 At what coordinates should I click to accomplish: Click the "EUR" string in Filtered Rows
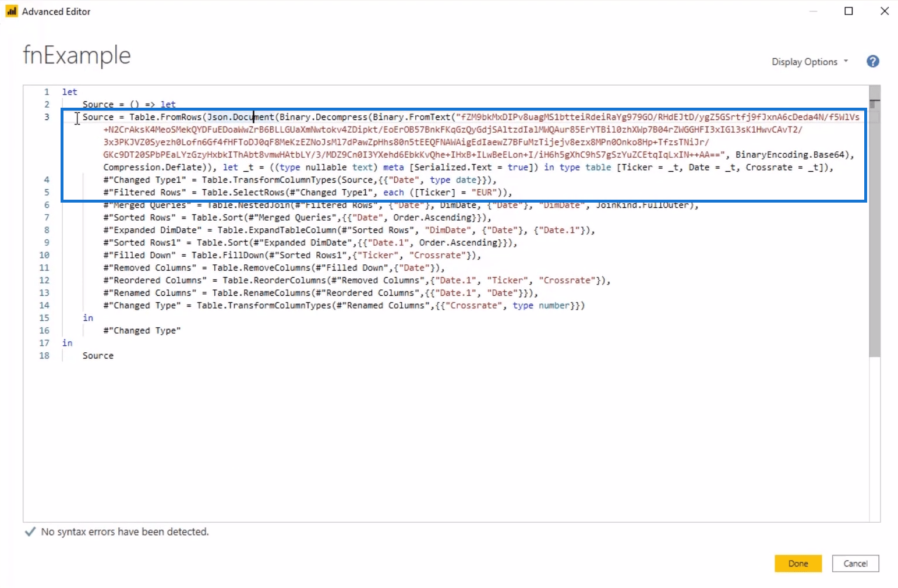click(484, 193)
